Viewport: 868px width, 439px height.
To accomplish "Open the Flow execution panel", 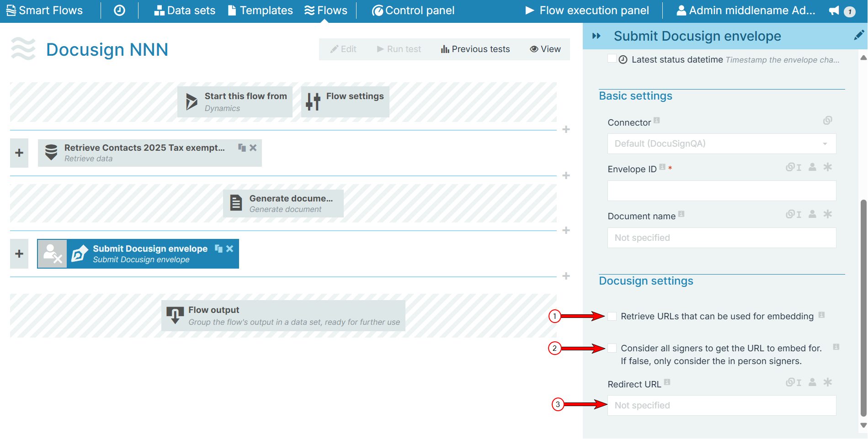I will pyautogui.click(x=587, y=10).
